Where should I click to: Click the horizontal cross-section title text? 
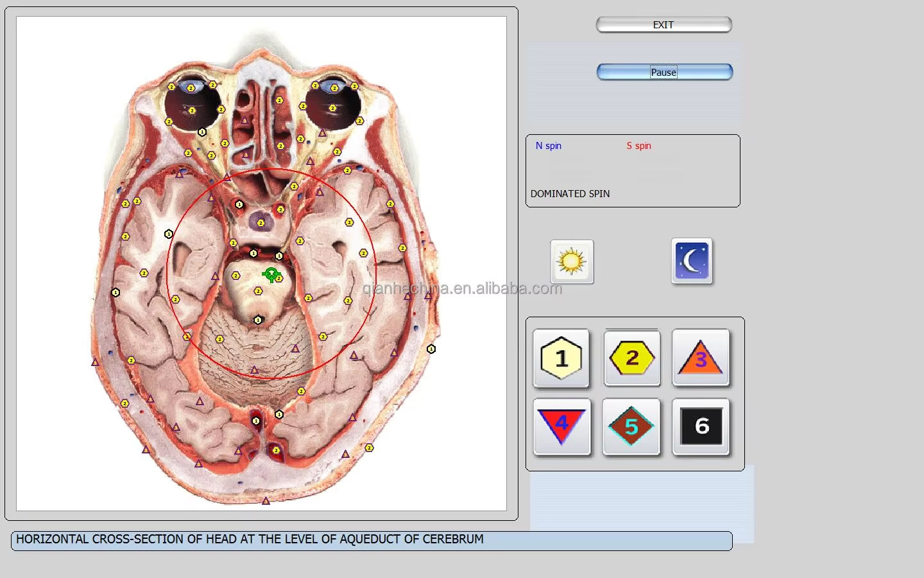(x=250, y=539)
